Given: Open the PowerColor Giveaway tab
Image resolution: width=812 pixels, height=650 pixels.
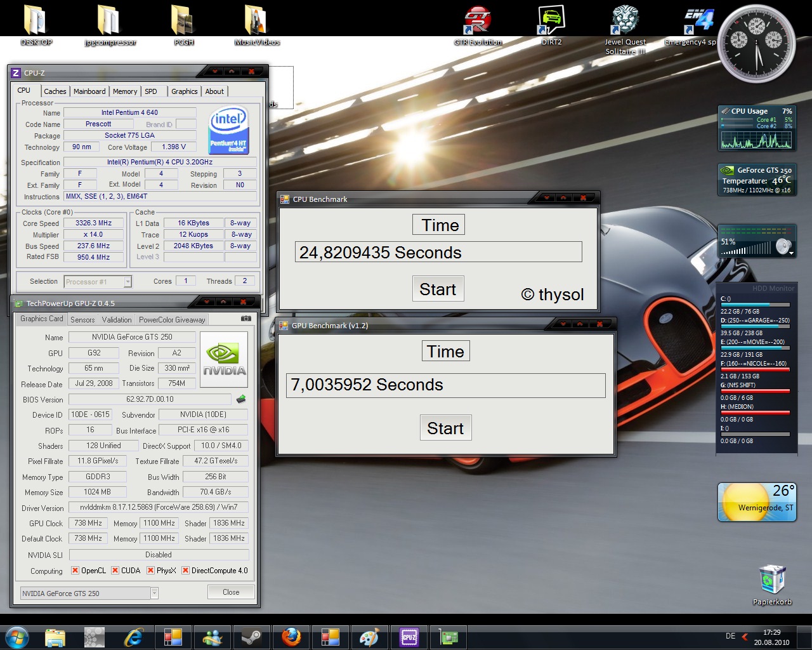Looking at the screenshot, I should pos(172,320).
